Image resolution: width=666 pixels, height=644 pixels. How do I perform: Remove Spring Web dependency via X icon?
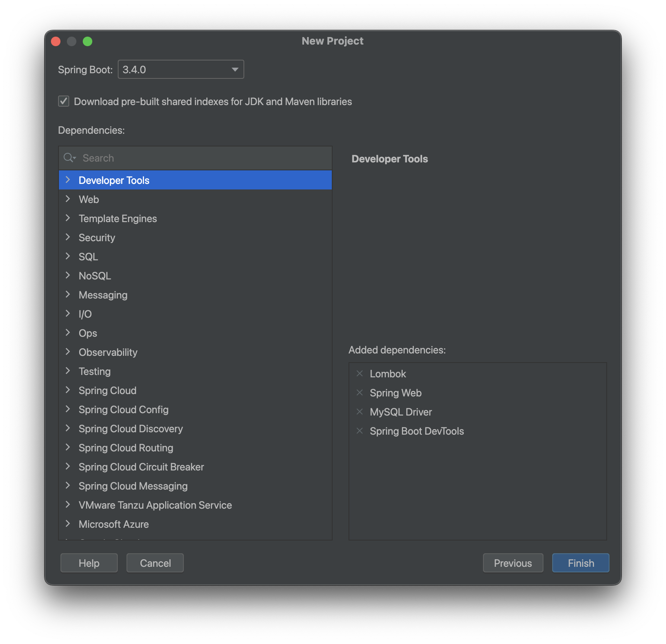pyautogui.click(x=360, y=392)
